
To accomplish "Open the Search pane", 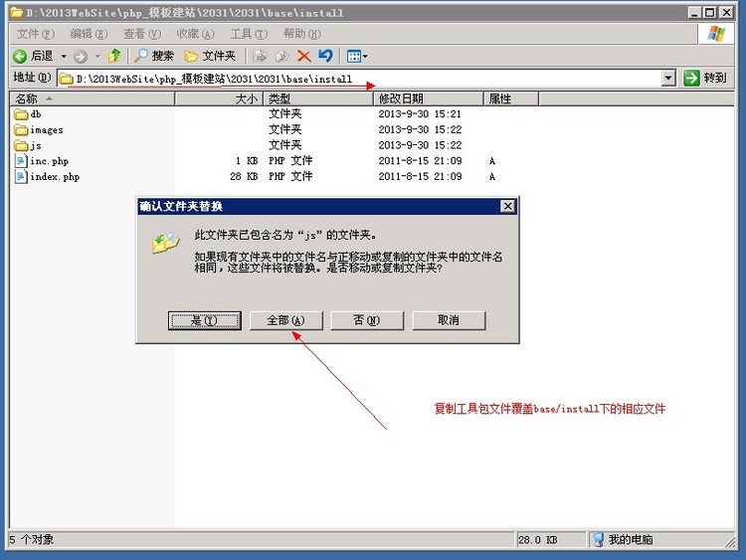I will [153, 56].
